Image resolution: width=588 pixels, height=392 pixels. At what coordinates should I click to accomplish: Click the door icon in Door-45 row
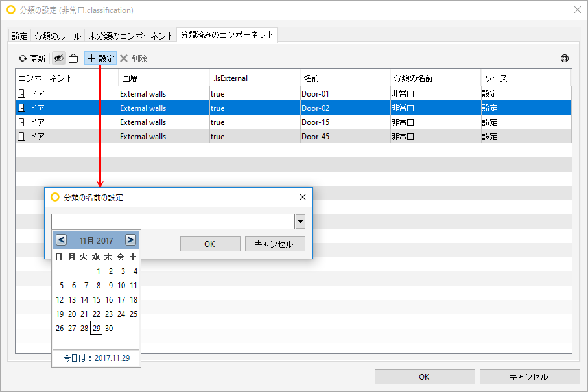(x=22, y=137)
